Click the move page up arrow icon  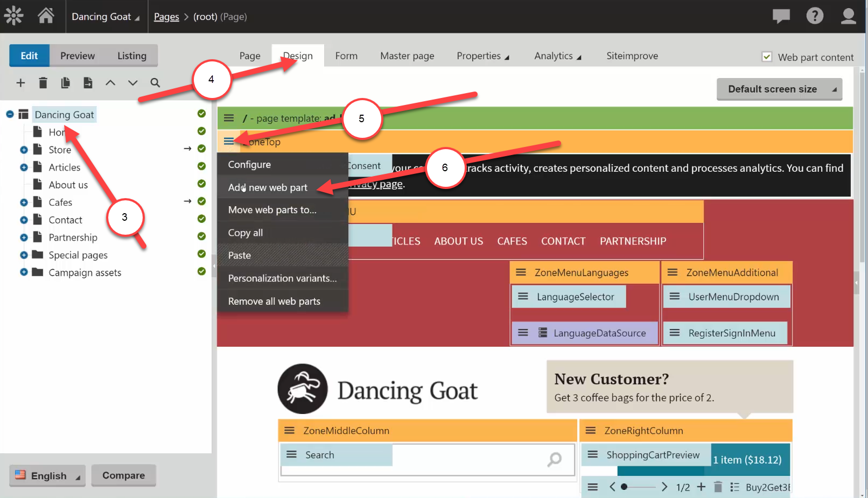(110, 83)
